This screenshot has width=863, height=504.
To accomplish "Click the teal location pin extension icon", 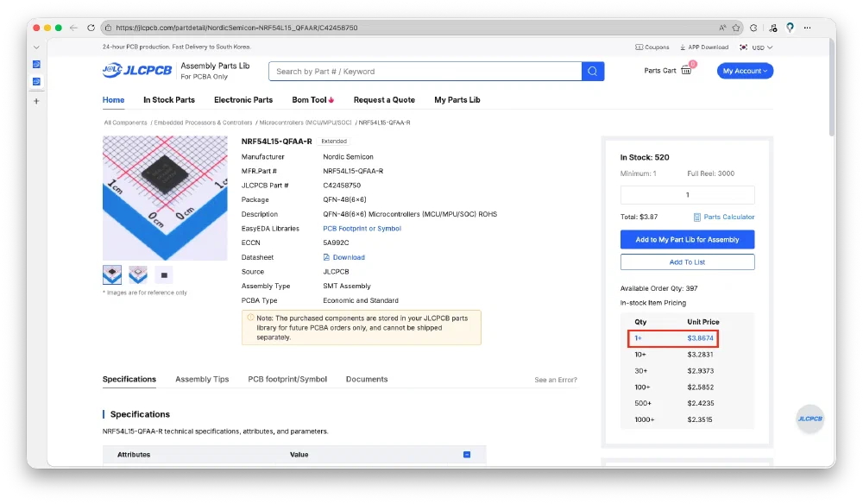I will pyautogui.click(x=790, y=28).
